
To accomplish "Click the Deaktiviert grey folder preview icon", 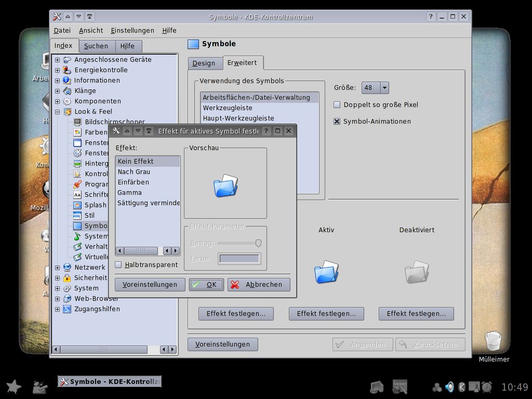I will point(417,272).
